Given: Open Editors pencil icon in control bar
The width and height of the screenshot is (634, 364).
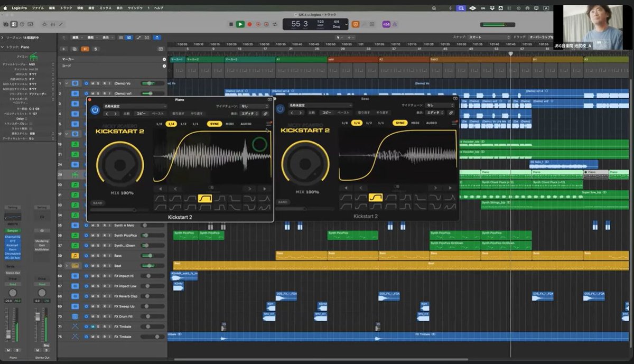Looking at the screenshot, I should (x=61, y=24).
